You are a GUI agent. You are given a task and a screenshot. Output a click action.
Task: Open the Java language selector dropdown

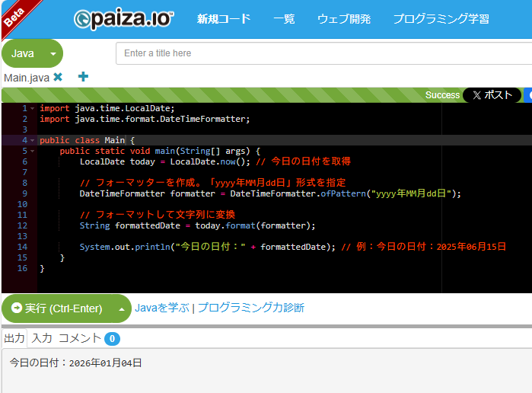pos(32,53)
